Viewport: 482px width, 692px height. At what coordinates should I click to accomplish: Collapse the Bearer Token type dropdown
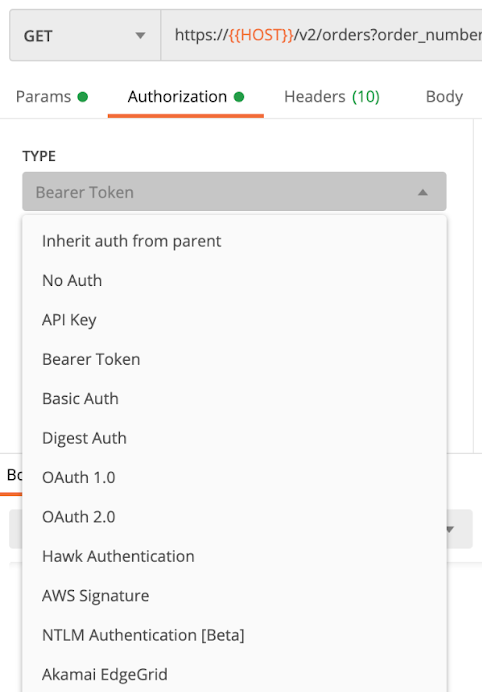[234, 192]
